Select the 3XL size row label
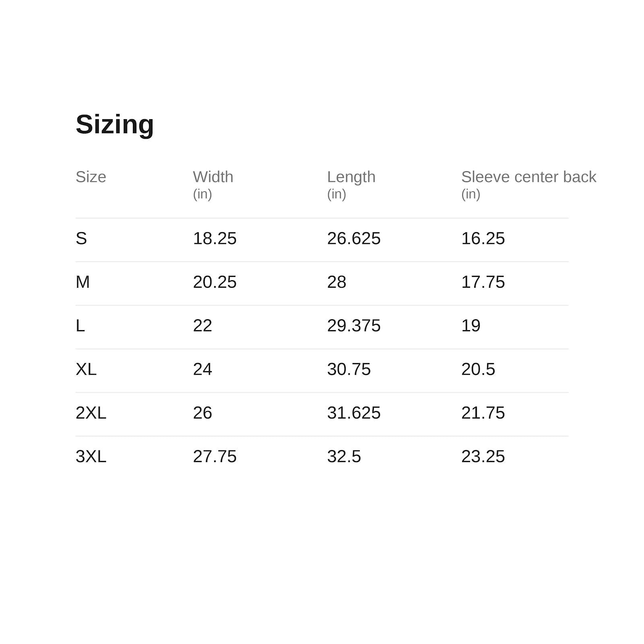 tap(91, 456)
